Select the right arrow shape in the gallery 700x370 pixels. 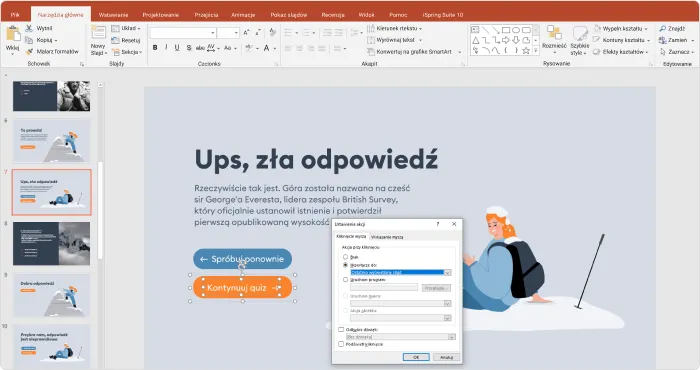[506, 40]
